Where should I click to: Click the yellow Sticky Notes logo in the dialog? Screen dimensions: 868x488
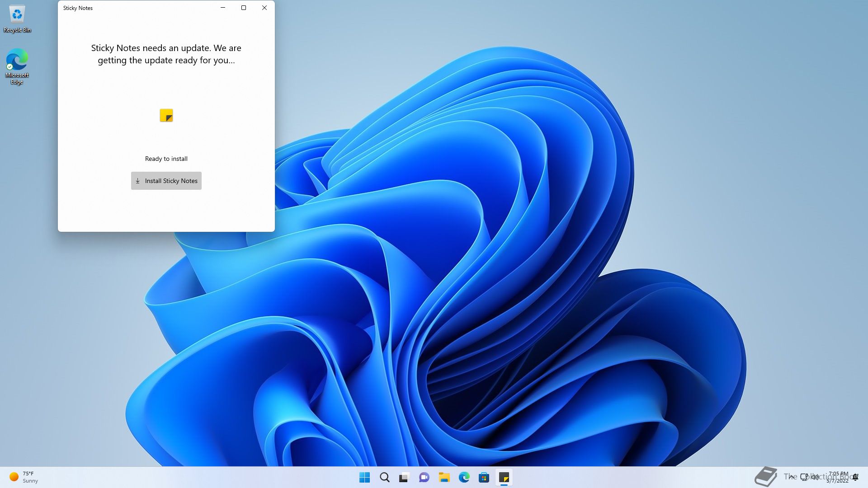tap(166, 115)
